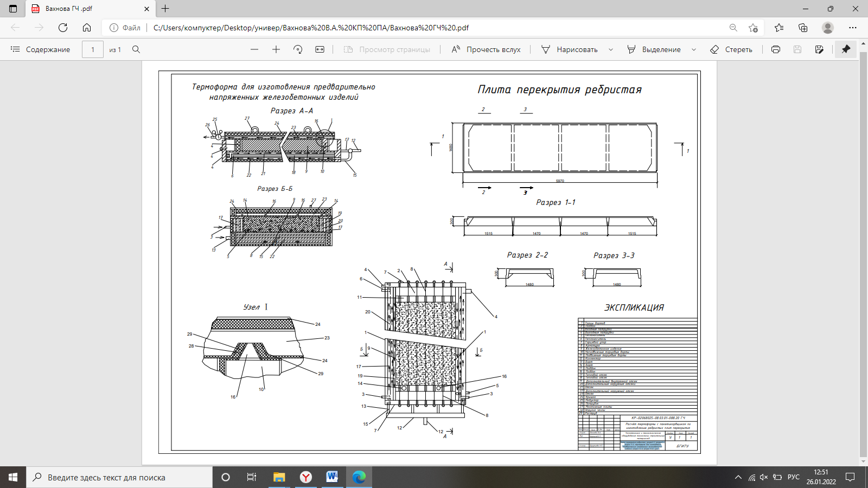The height and width of the screenshot is (488, 868).
Task: Click the Windows taskbar search box
Action: tap(119, 477)
